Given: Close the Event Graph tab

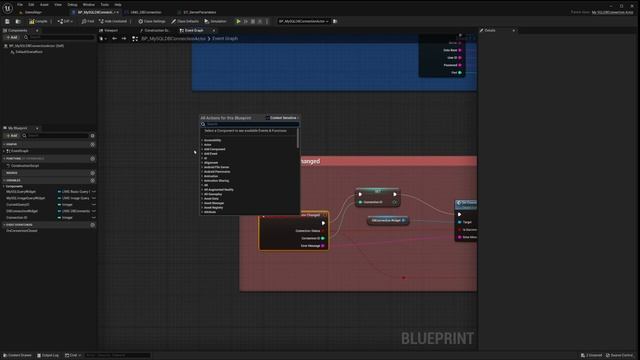Looking at the screenshot, I should point(213,30).
